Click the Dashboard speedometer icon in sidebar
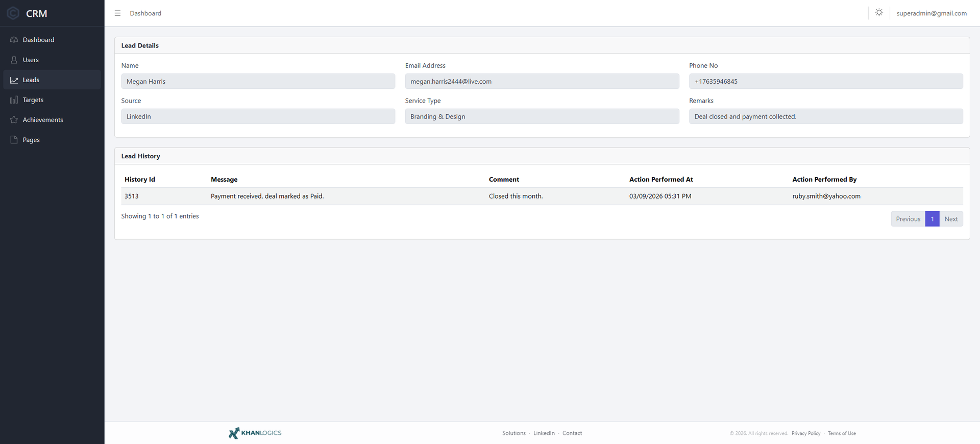This screenshot has height=444, width=980. coord(14,40)
